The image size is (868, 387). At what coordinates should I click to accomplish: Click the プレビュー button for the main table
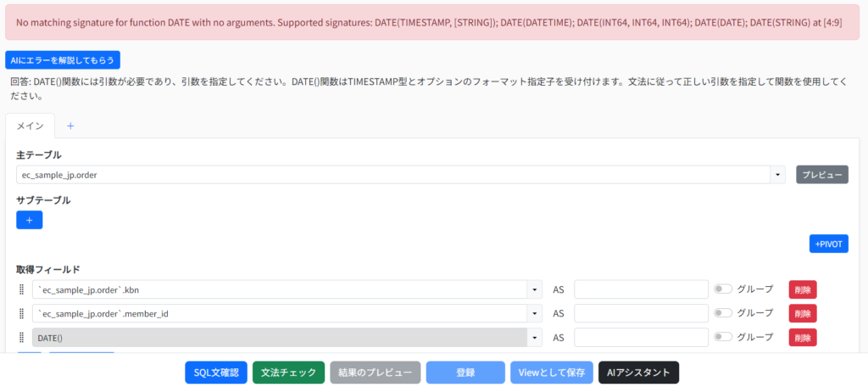click(x=821, y=175)
